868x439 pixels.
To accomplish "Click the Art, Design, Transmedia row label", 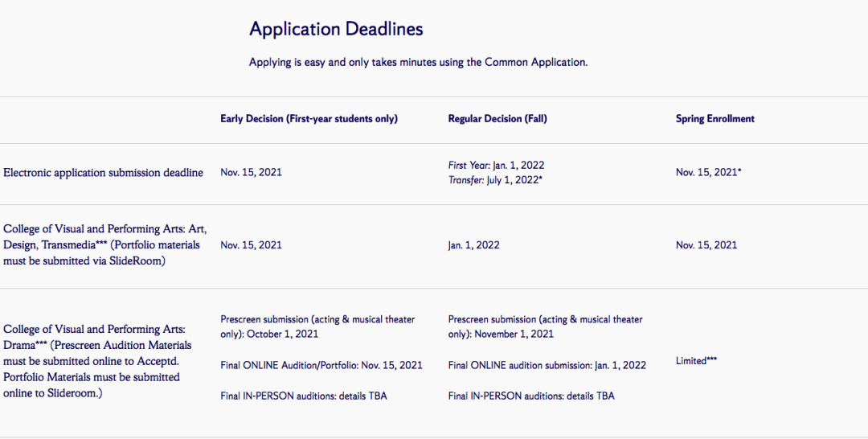I will click(x=104, y=245).
